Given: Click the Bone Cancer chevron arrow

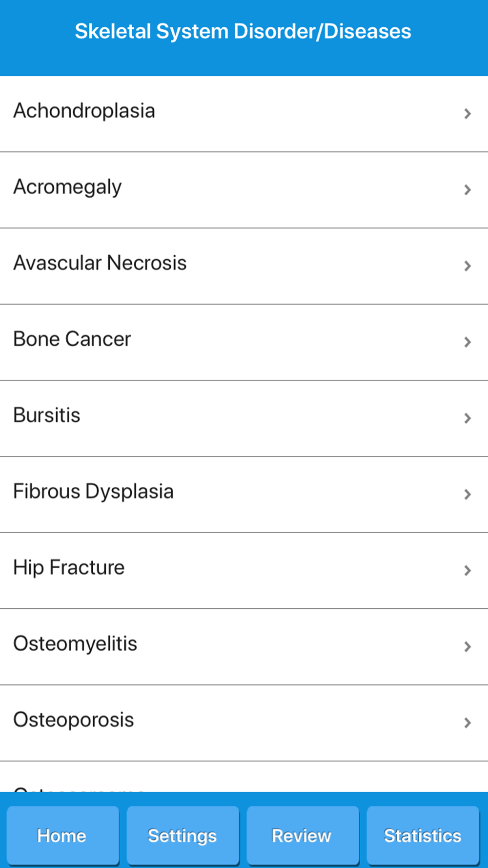Looking at the screenshot, I should coord(468,342).
